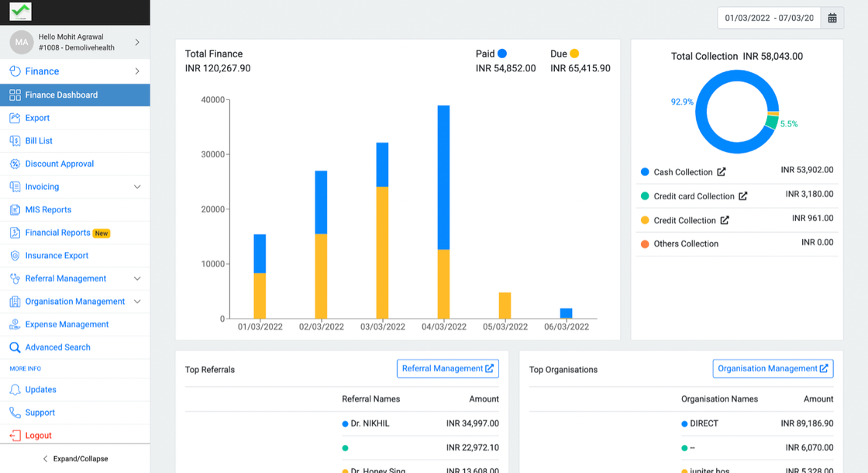
Task: Open Advanced Search with the magnifier icon
Action: coord(15,347)
